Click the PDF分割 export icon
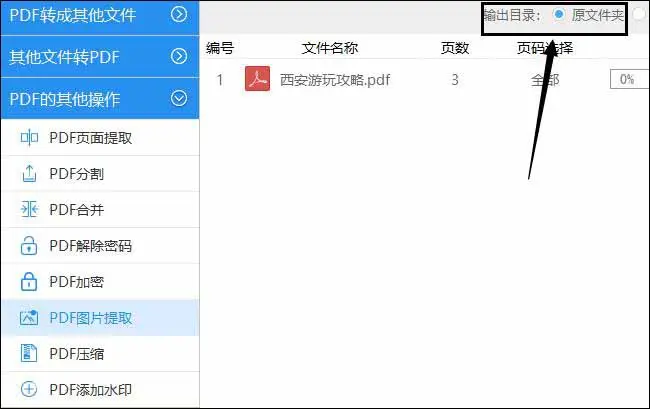 point(29,174)
